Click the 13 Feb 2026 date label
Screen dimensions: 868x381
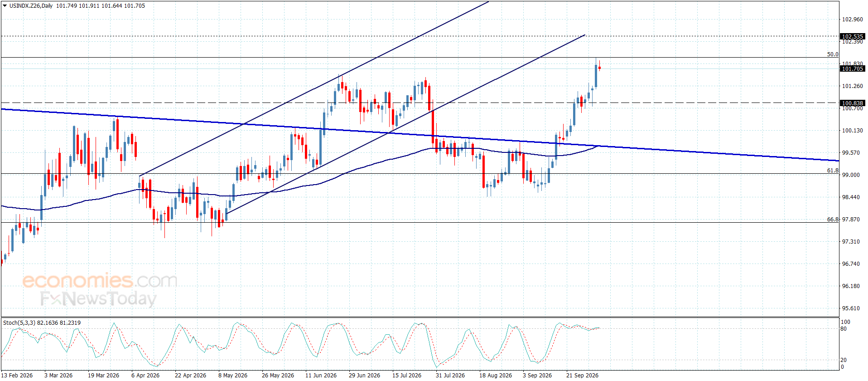click(x=17, y=375)
